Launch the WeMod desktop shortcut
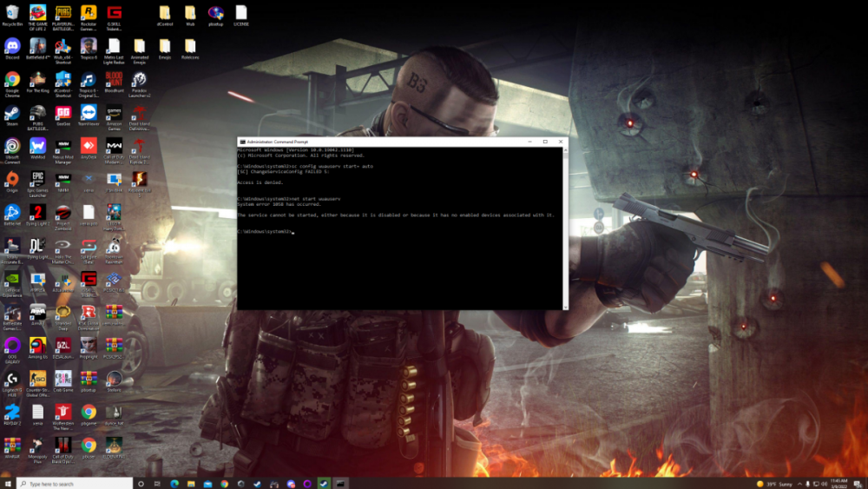 pos(37,147)
